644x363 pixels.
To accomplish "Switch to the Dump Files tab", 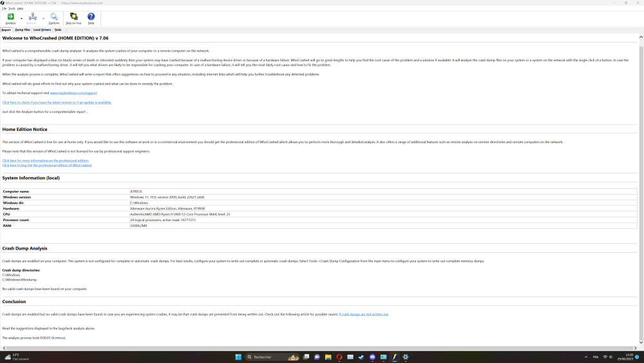I will click(23, 30).
